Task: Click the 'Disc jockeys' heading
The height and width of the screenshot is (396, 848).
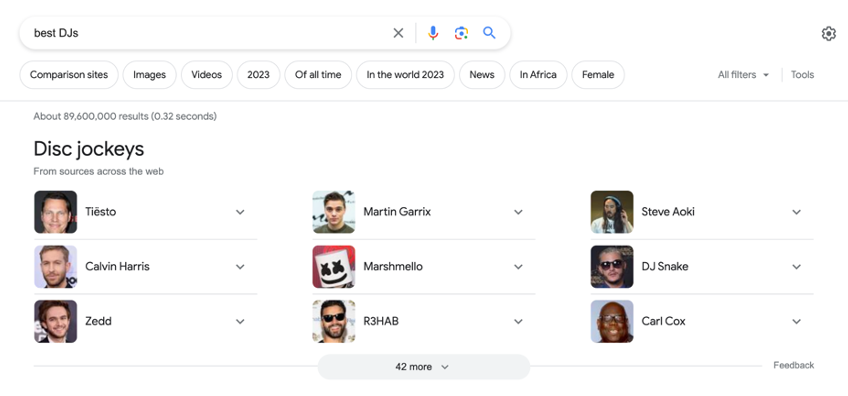Action: point(89,149)
